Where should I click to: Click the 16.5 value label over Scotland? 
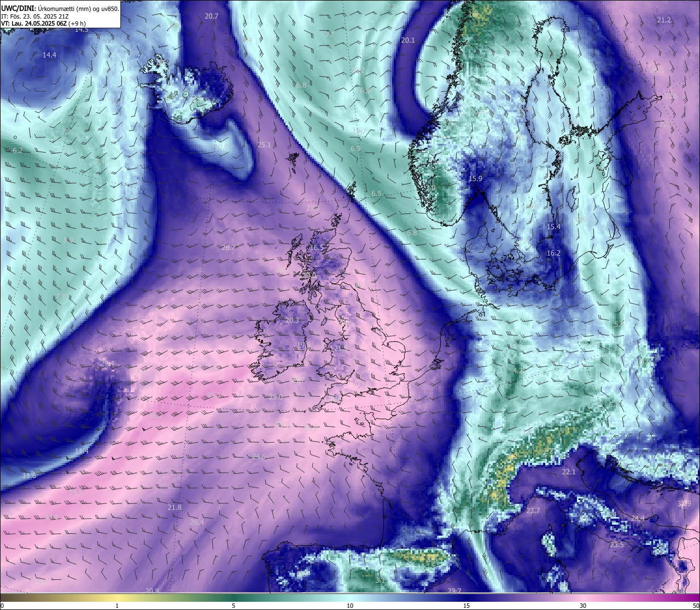(316, 248)
